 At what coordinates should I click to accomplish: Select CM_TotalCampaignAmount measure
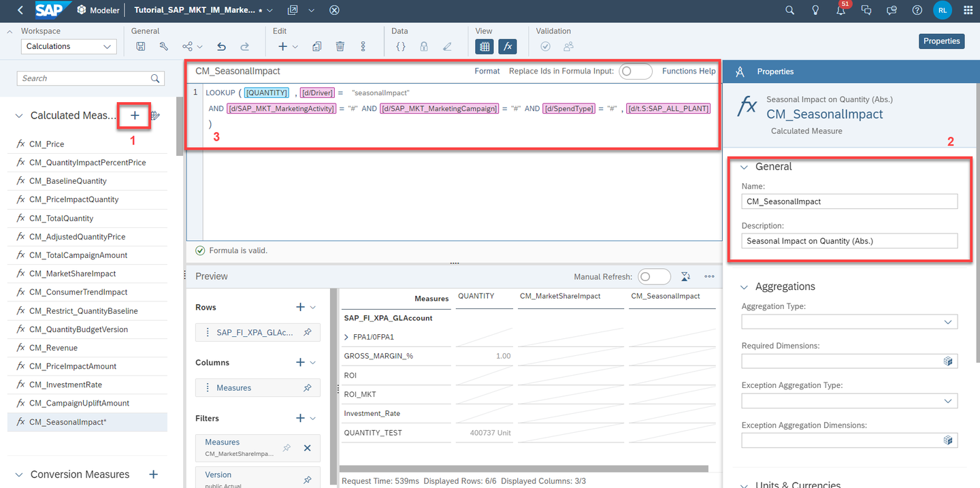click(x=87, y=255)
